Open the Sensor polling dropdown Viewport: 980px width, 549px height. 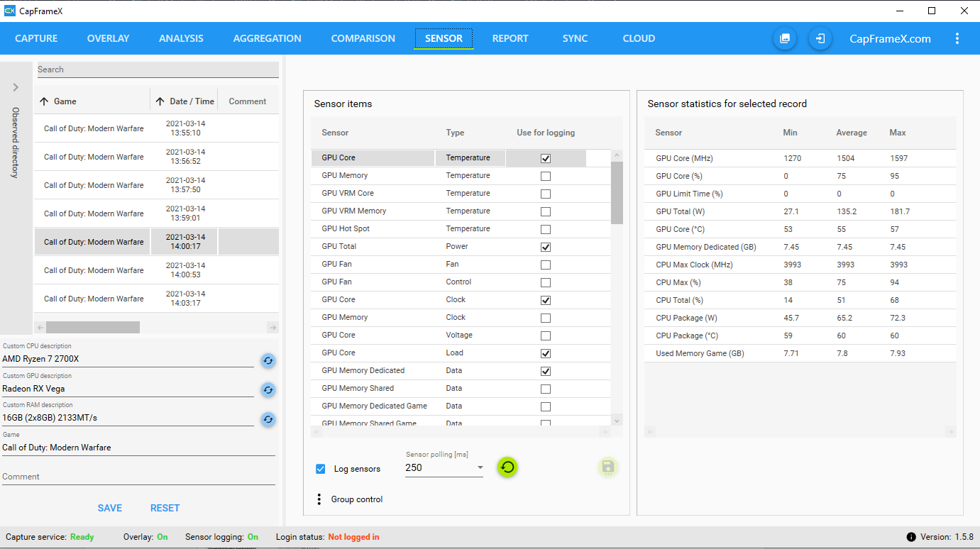pos(444,467)
